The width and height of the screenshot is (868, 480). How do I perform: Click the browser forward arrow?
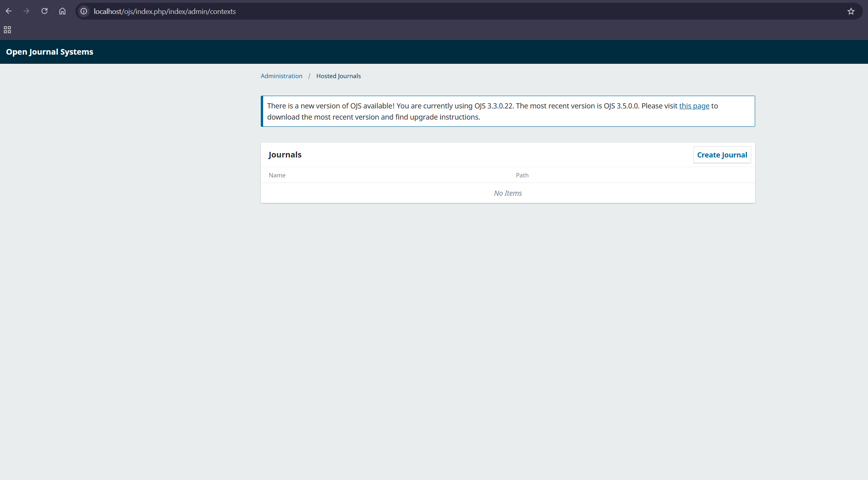(x=26, y=11)
